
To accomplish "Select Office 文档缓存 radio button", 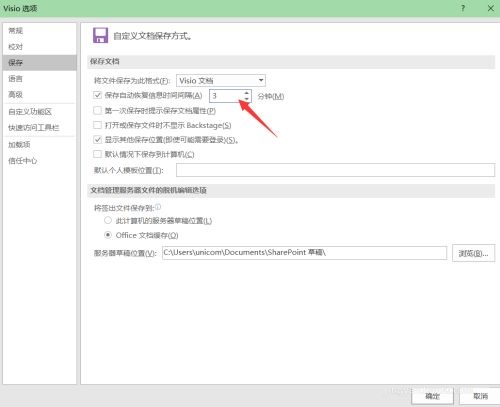I will (x=108, y=235).
